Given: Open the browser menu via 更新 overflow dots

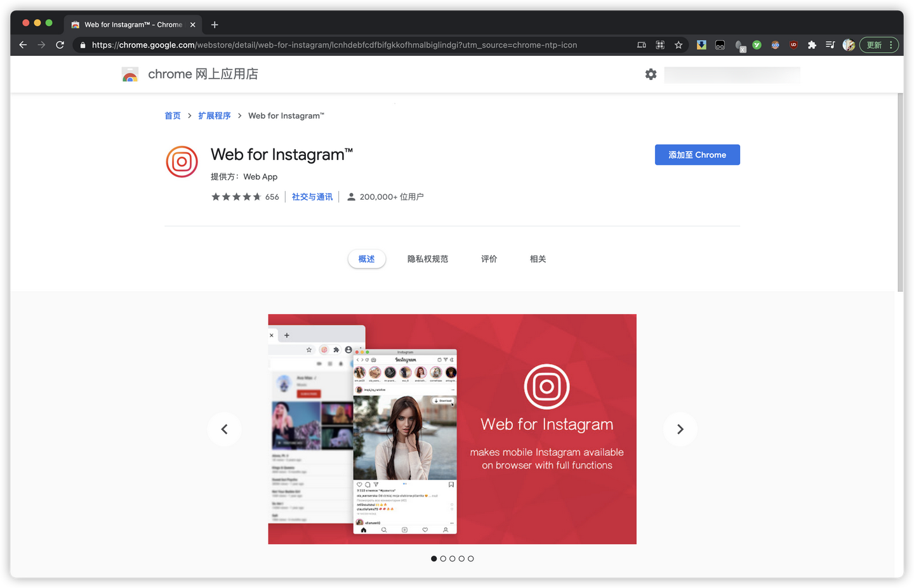Looking at the screenshot, I should coord(892,44).
